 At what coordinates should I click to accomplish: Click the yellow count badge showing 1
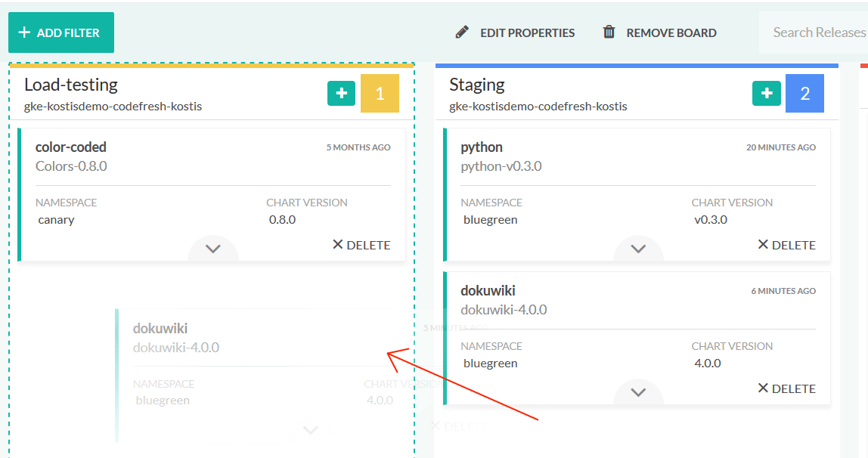[x=380, y=94]
